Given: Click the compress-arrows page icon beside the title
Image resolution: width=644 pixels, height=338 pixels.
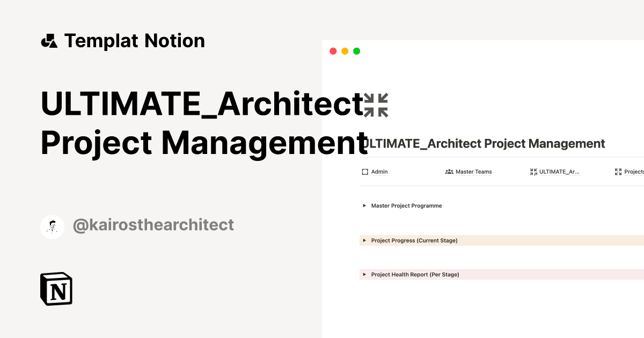Looking at the screenshot, I should [x=377, y=105].
